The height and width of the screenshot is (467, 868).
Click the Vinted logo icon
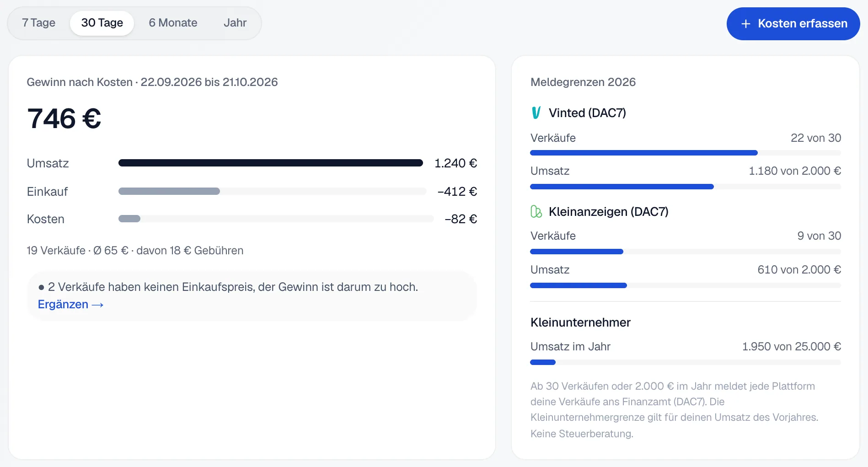[x=536, y=113]
